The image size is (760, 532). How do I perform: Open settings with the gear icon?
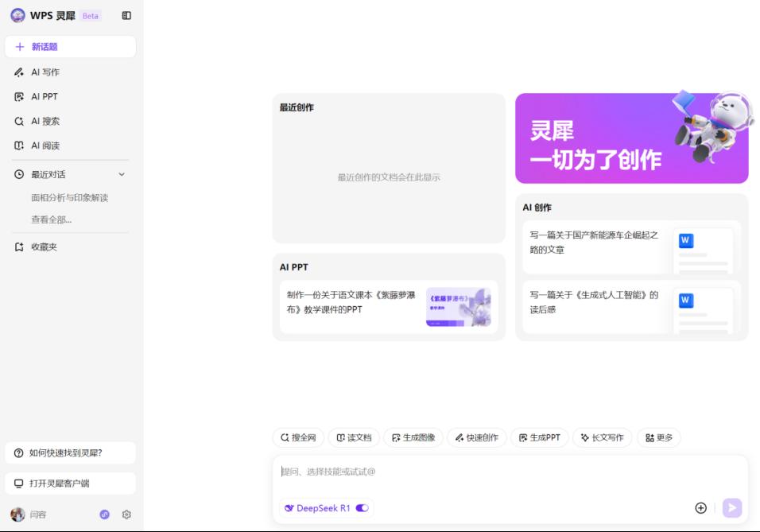(x=126, y=515)
